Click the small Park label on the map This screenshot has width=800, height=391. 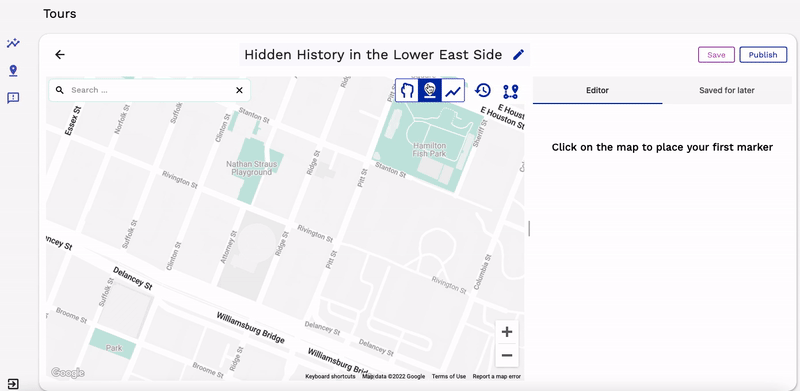114,348
